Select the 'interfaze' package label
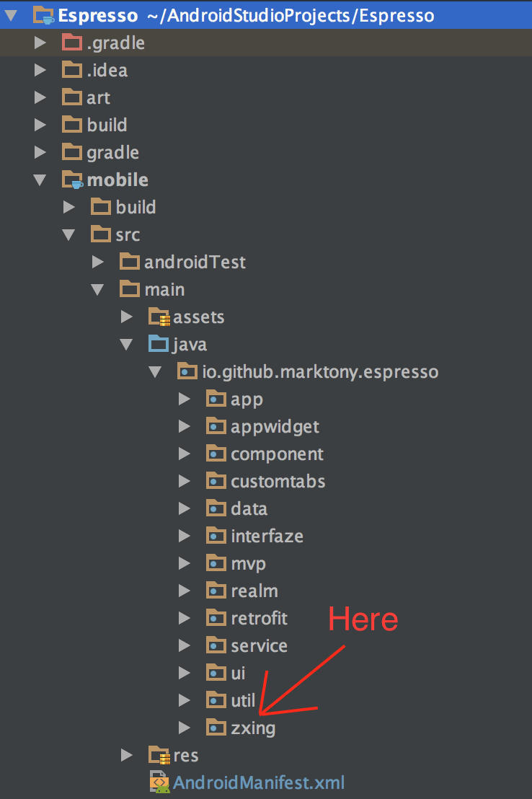 point(267,536)
